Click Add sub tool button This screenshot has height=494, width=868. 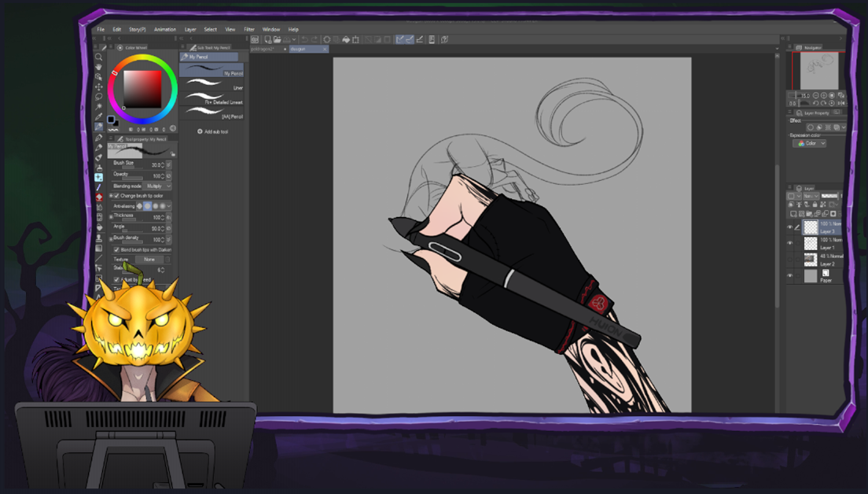(212, 131)
